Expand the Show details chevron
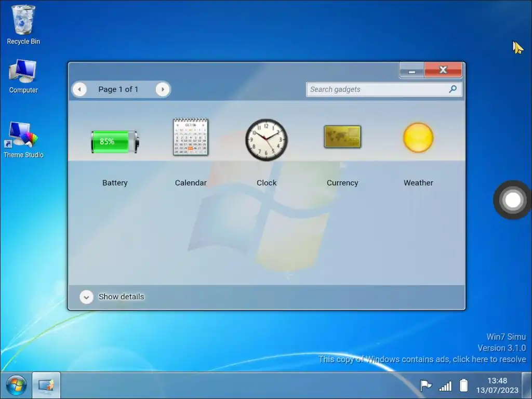532x399 pixels. pos(87,297)
